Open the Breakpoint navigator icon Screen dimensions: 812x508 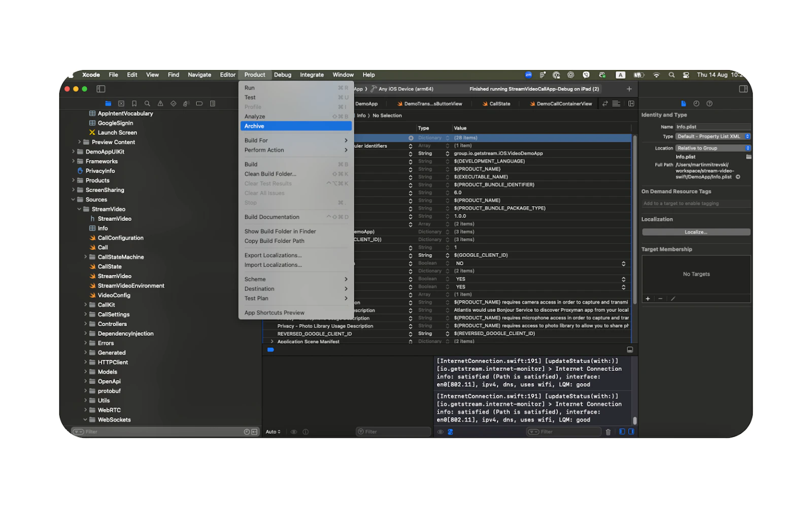coord(199,104)
